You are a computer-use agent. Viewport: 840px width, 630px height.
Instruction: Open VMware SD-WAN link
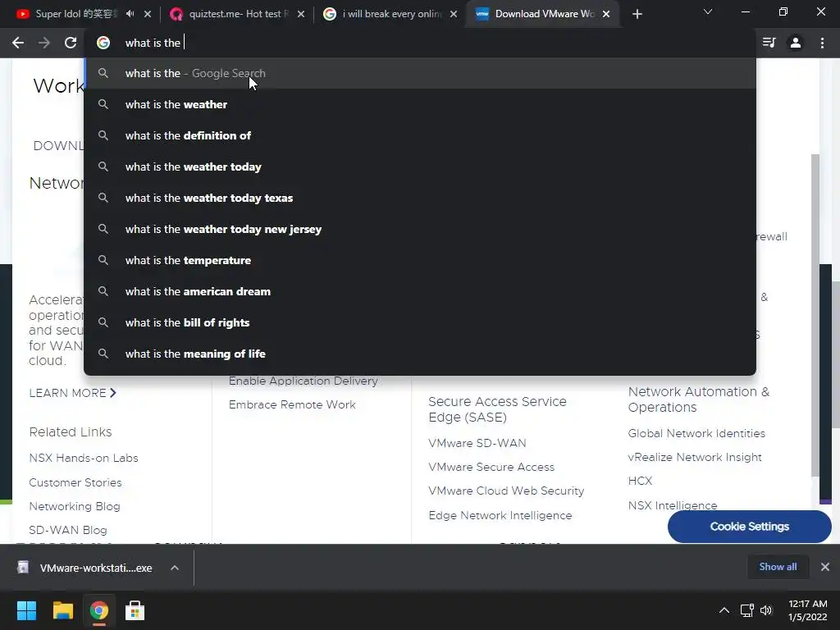coord(477,443)
